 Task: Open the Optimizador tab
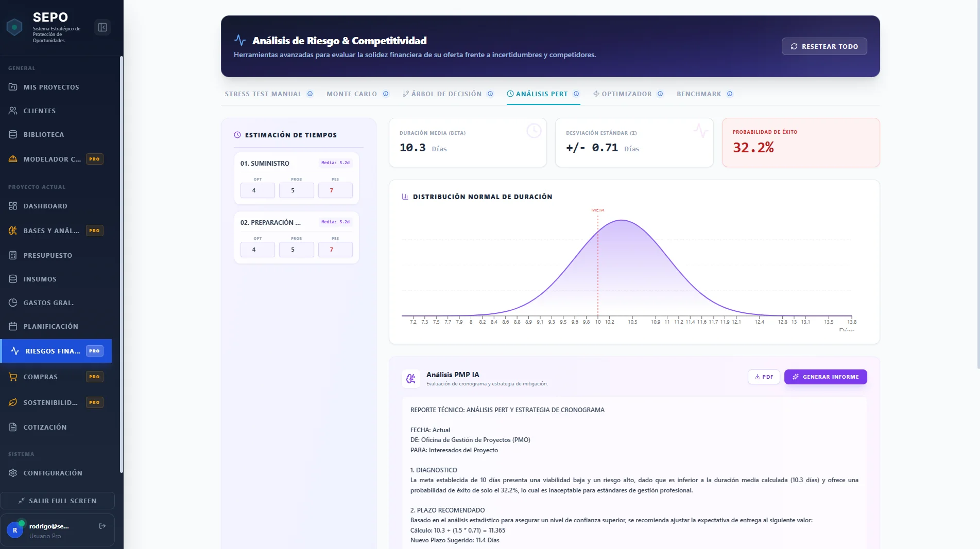(626, 94)
